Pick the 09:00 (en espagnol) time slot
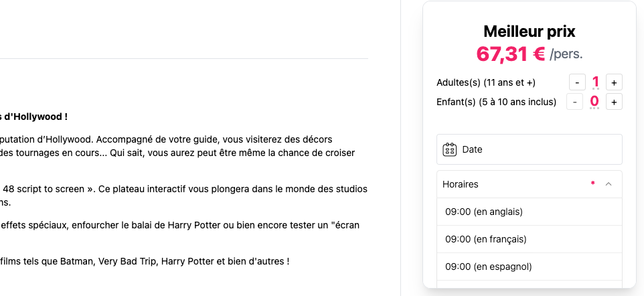 (530, 267)
